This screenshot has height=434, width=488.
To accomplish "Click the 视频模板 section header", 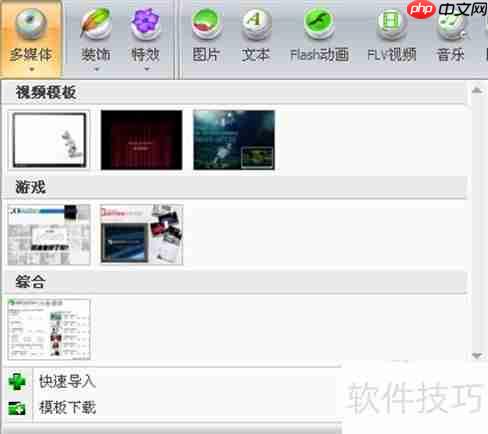I will tap(235, 92).
